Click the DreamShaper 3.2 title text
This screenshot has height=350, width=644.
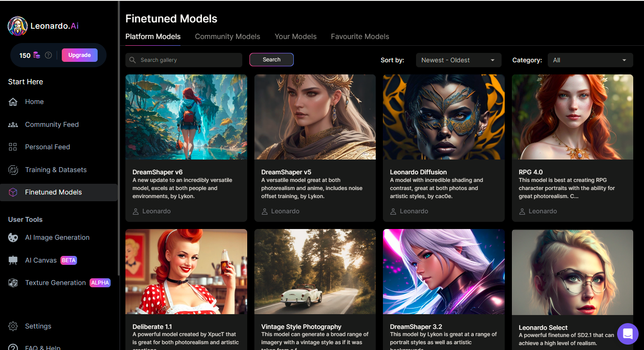416,327
